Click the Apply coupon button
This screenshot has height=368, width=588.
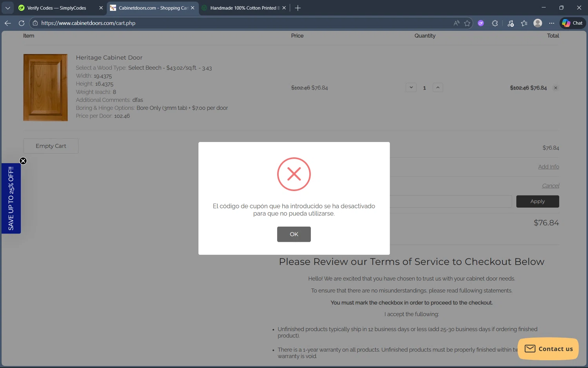click(x=537, y=201)
